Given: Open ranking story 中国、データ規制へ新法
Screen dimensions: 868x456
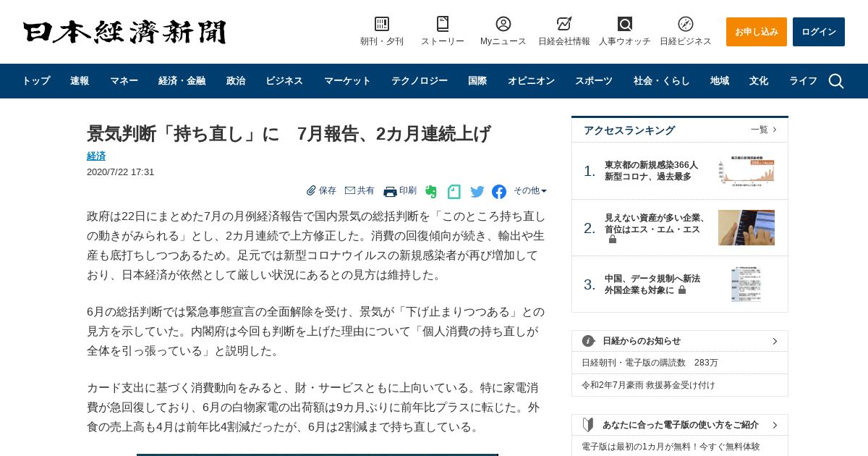Looking at the screenshot, I should tap(652, 284).
